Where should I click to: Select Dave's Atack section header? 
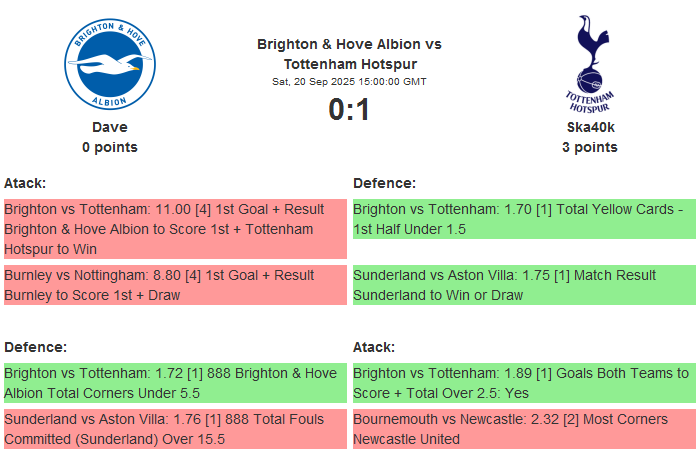coord(25,183)
